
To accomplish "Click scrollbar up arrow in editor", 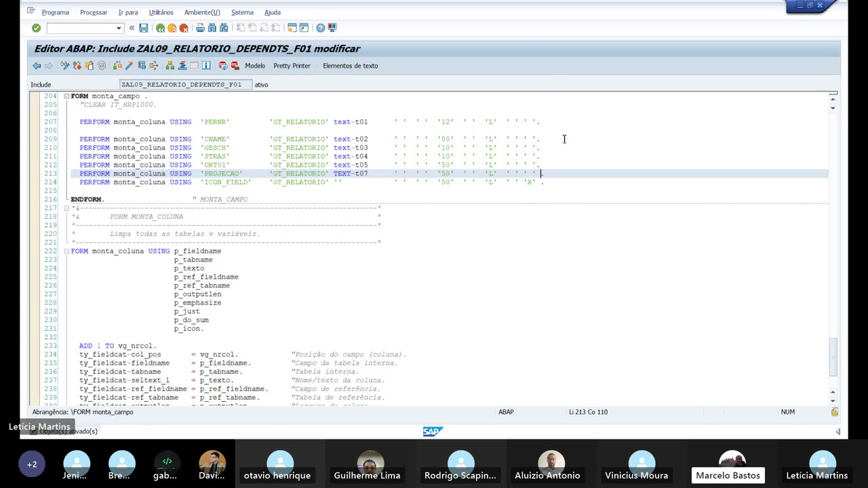I will point(833,100).
